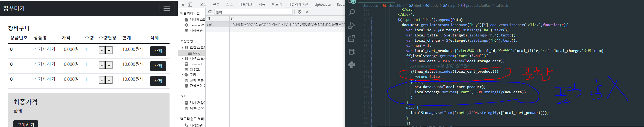
Task: Select the file:// local storage entry
Action: pyautogui.click(x=194, y=53)
